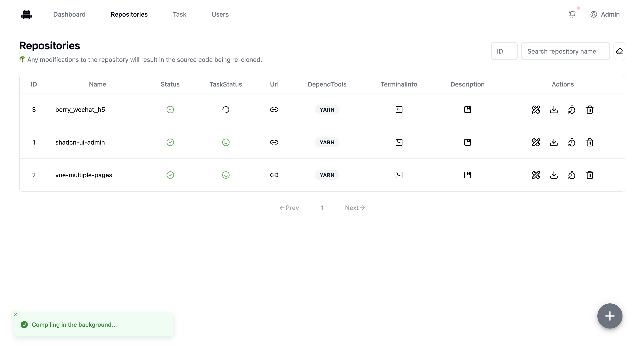Open the notifications bell
Image resolution: width=644 pixels, height=346 pixels.
pos(572,14)
